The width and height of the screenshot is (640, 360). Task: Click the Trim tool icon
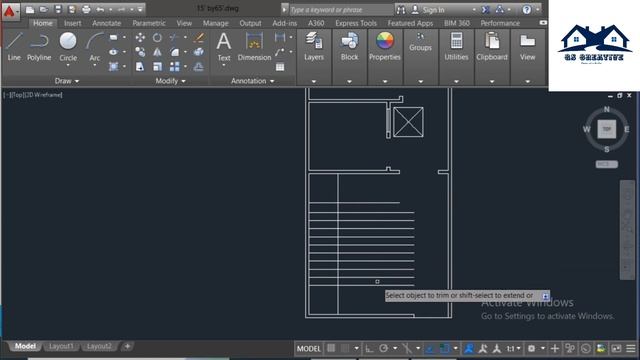175,38
